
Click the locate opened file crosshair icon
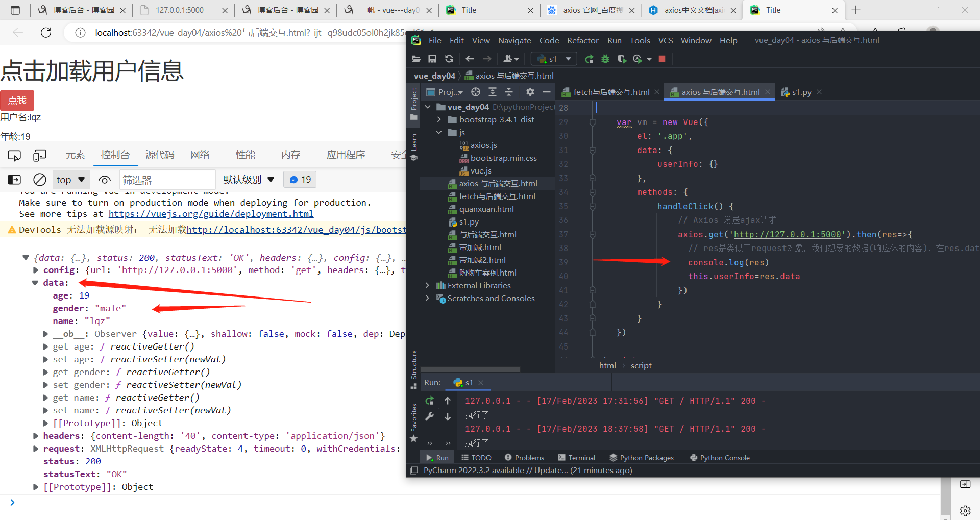coord(476,92)
